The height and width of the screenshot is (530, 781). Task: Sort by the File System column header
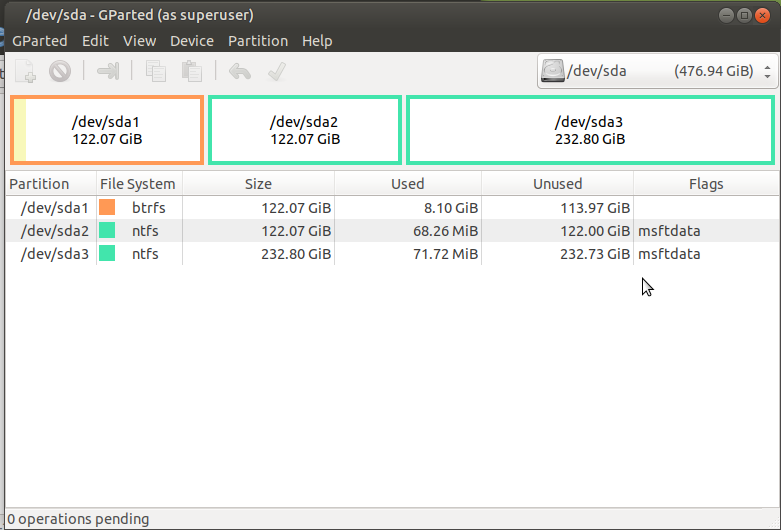pyautogui.click(x=138, y=184)
